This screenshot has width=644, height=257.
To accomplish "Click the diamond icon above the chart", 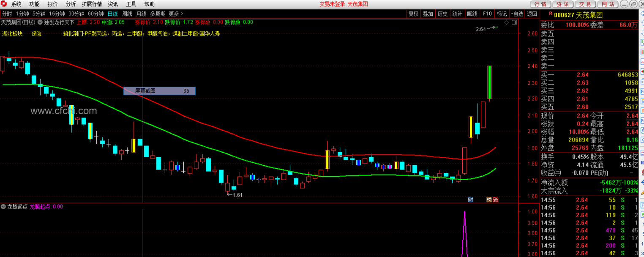I will (505, 22).
